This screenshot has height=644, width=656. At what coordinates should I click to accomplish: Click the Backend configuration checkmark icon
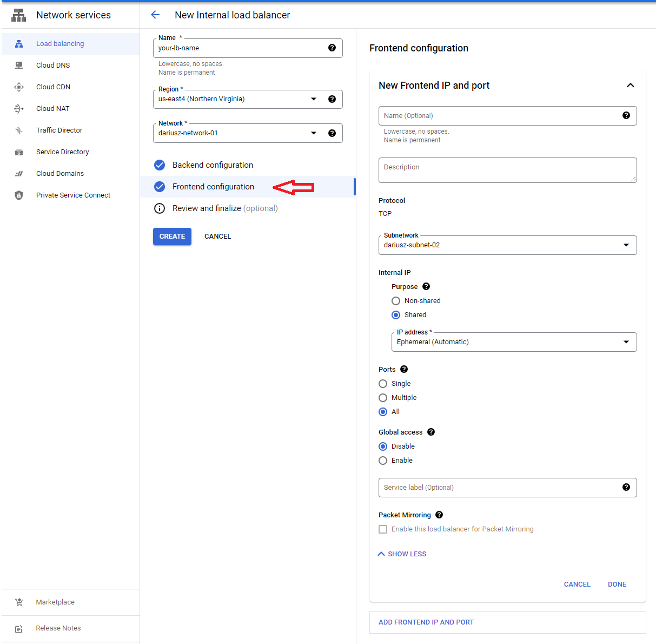coord(160,165)
